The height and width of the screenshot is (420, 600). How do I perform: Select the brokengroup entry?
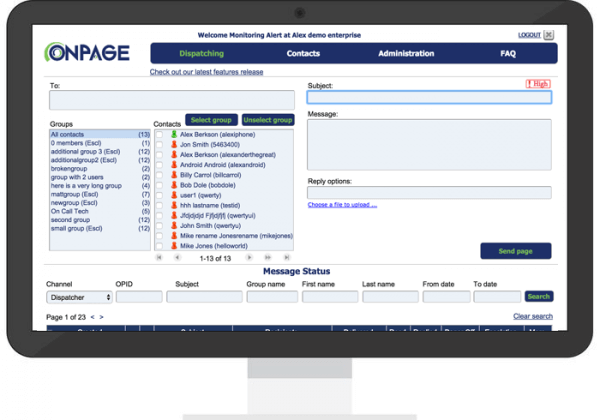[x=100, y=169]
